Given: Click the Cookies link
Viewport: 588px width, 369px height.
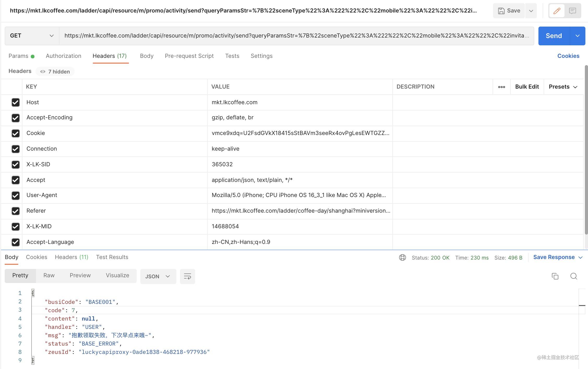Looking at the screenshot, I should tap(568, 56).
